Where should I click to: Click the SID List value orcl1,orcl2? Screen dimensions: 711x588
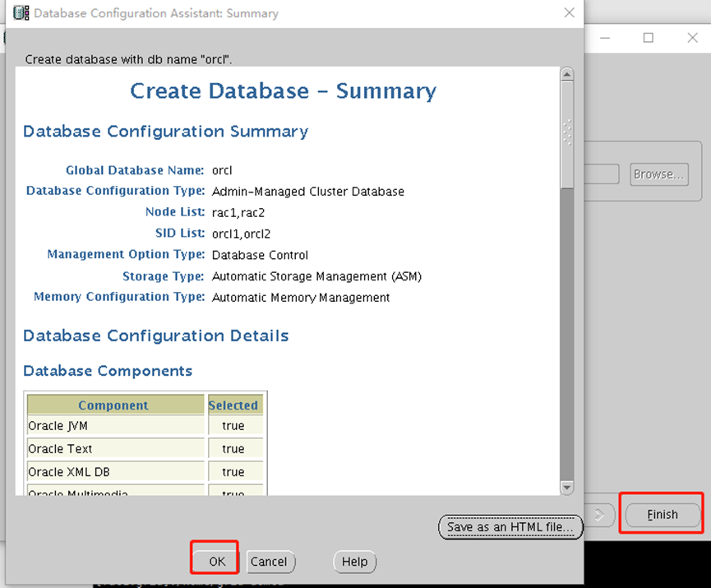point(241,234)
